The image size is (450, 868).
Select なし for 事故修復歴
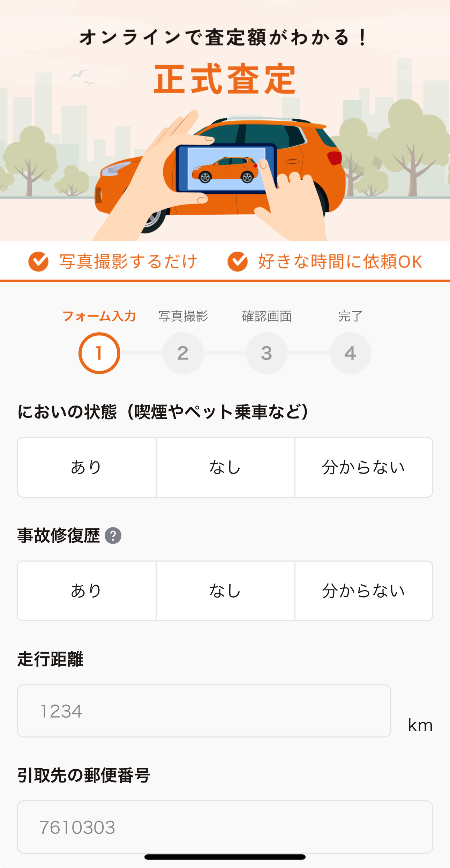coord(225,591)
